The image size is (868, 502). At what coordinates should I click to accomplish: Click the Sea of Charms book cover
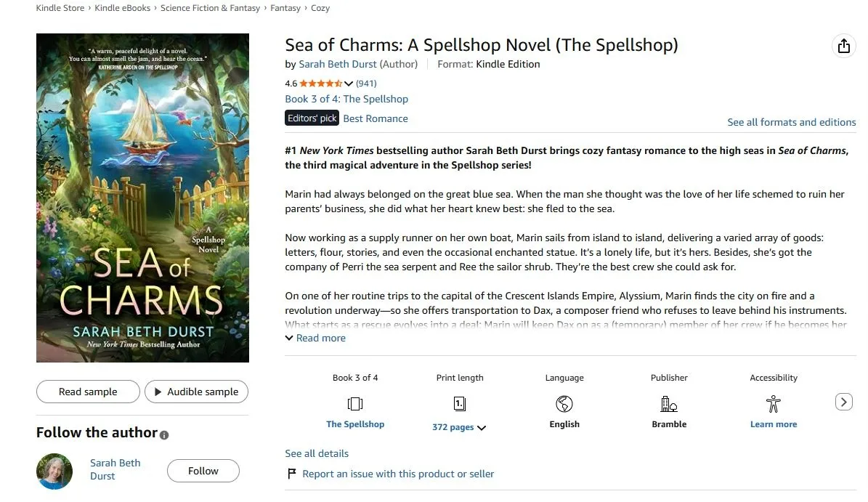143,198
